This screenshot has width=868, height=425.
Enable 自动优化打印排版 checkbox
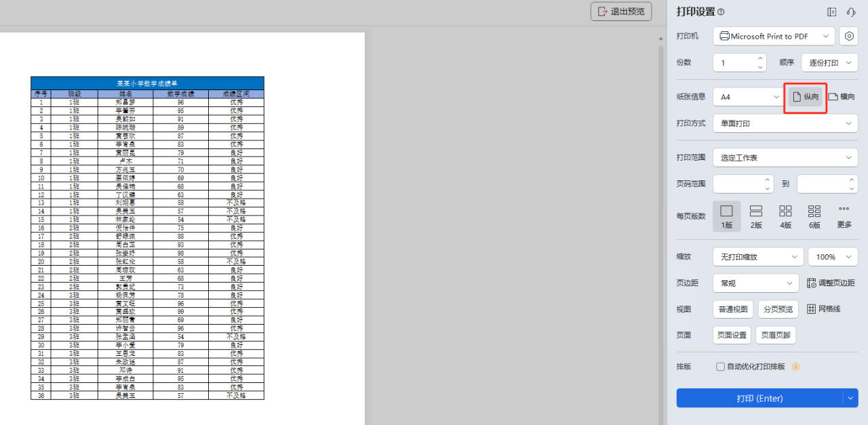(x=721, y=367)
